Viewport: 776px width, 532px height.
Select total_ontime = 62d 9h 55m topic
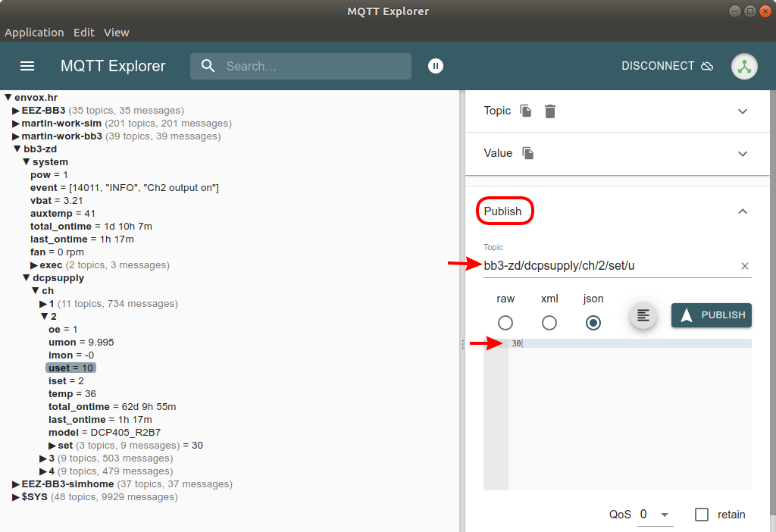[112, 407]
